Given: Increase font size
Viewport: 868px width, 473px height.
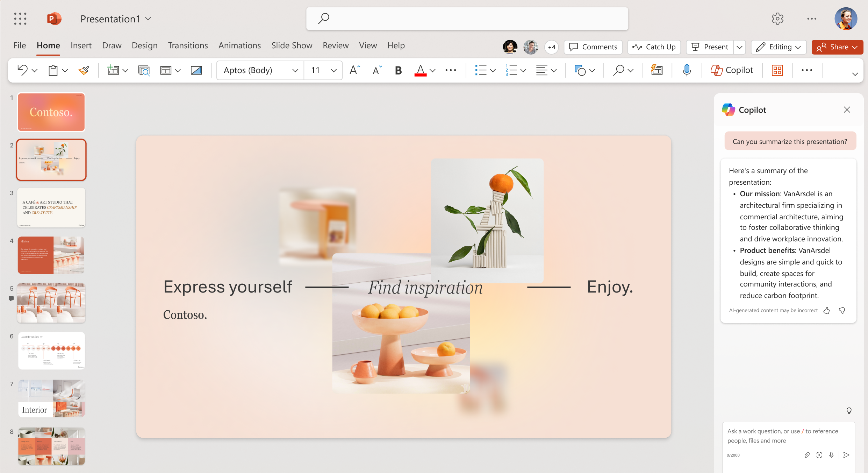Looking at the screenshot, I should point(355,70).
